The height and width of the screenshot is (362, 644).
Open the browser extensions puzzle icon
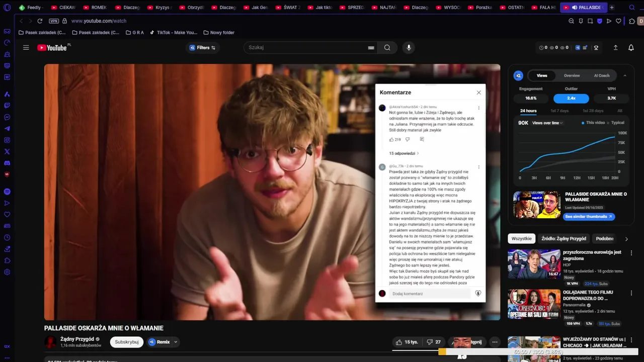[632, 21]
